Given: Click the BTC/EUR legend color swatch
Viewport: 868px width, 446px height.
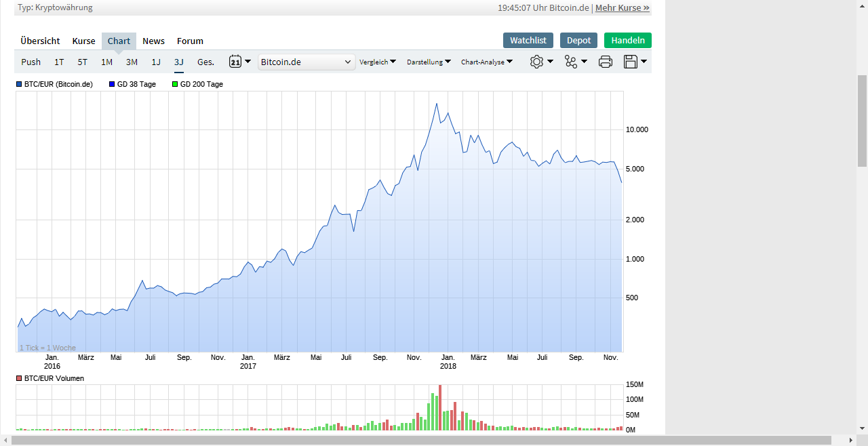Looking at the screenshot, I should [x=19, y=84].
